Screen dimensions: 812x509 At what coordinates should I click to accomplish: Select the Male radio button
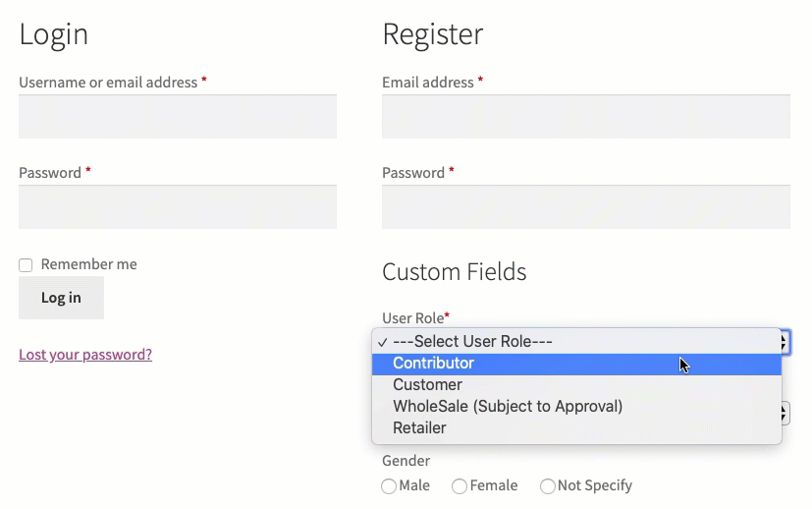pos(389,486)
